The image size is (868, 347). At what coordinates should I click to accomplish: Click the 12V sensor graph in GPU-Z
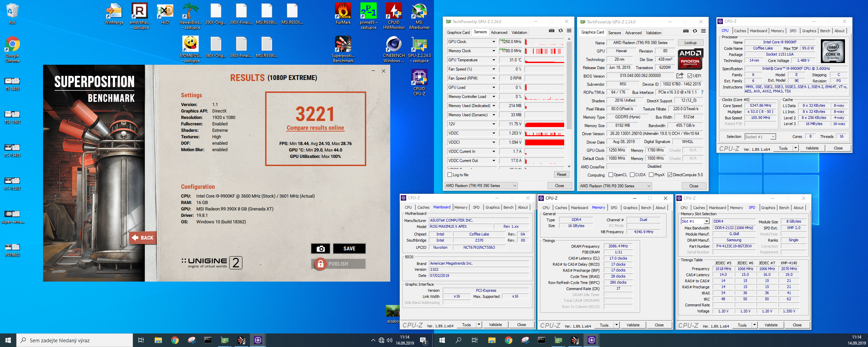point(545,124)
